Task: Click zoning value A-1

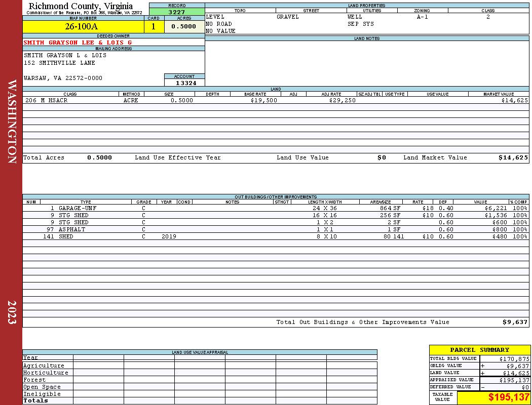Action: click(x=423, y=17)
